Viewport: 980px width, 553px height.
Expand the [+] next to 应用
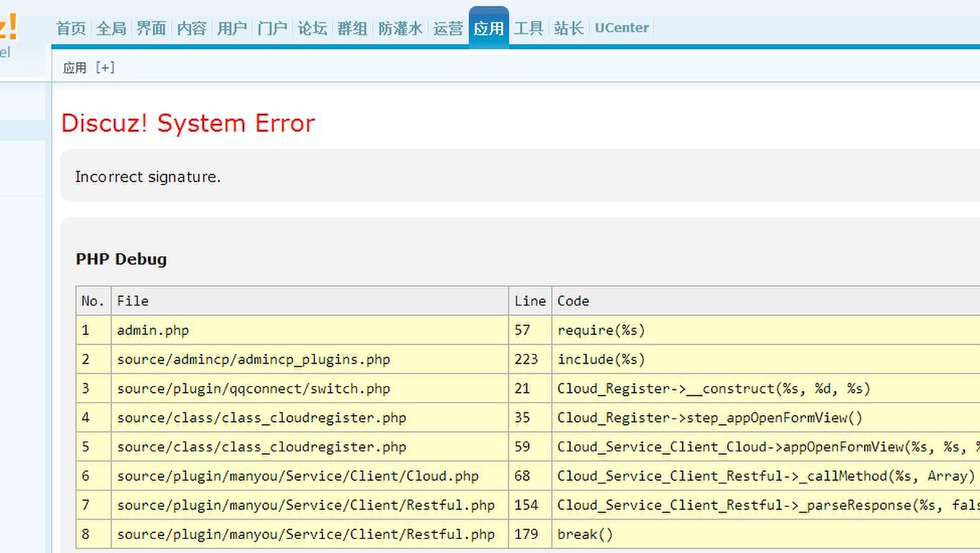click(x=105, y=67)
